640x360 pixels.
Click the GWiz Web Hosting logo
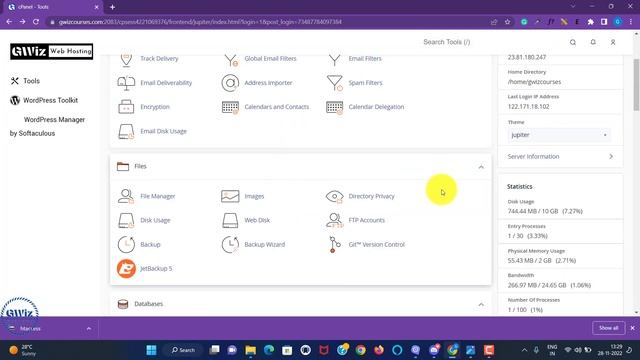[51, 51]
